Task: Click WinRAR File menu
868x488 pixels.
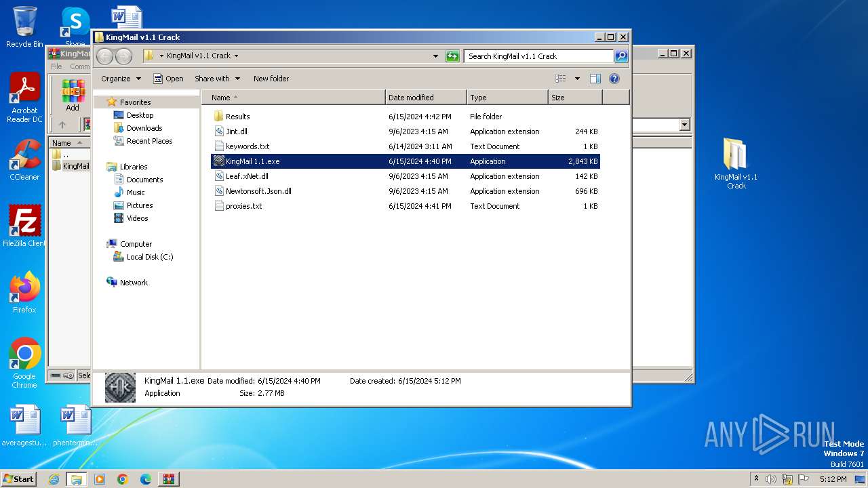Action: tap(56, 66)
